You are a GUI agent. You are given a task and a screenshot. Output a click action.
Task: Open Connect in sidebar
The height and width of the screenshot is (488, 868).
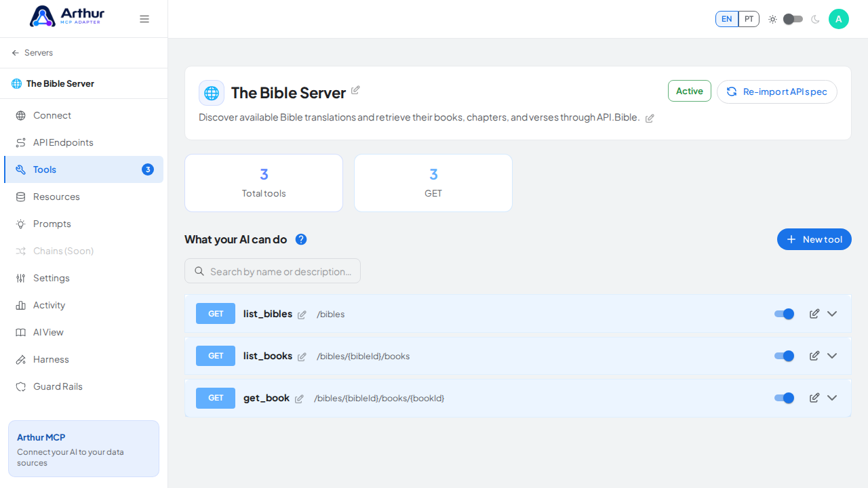coord(83,115)
